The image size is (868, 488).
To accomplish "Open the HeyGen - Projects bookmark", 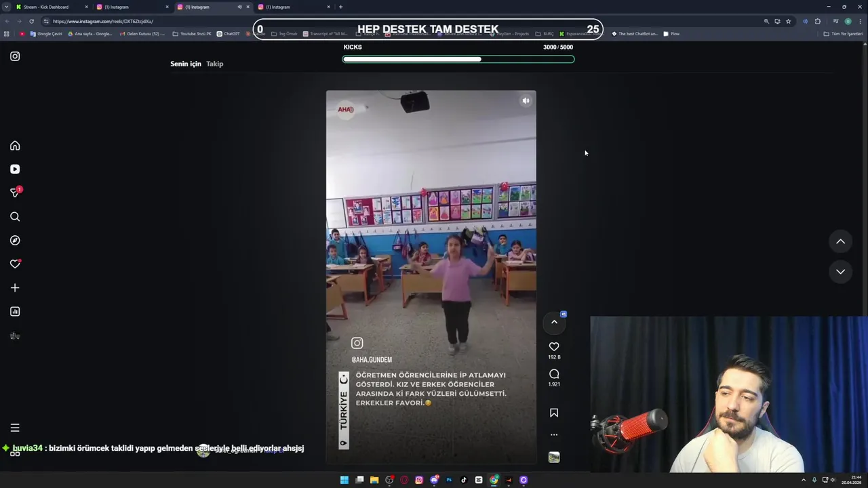I will (509, 34).
